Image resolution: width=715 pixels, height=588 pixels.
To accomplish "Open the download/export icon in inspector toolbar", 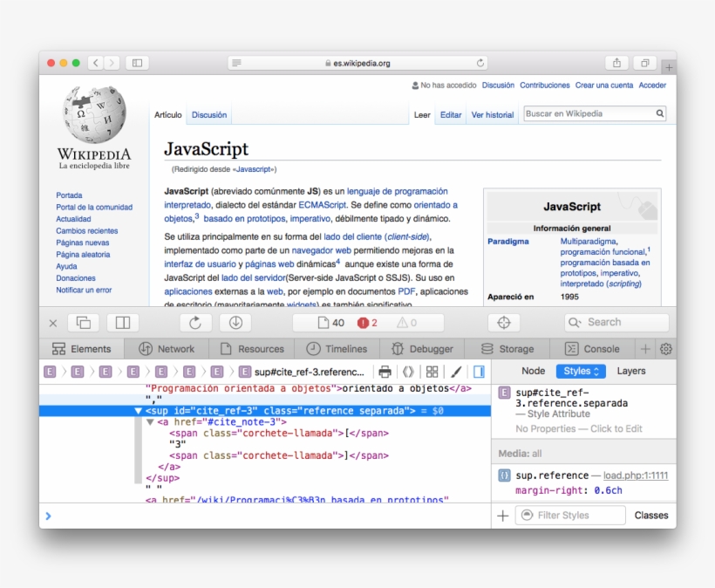I will click(x=235, y=322).
